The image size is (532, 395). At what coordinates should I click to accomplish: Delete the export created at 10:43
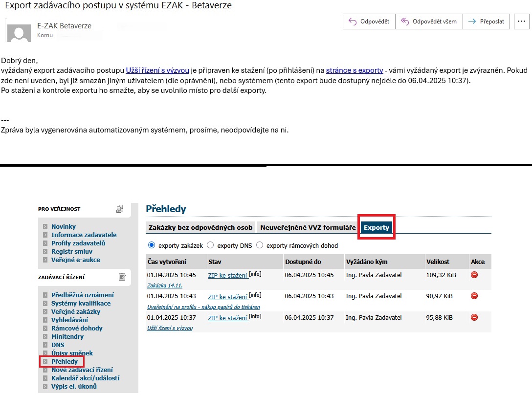[x=474, y=296]
